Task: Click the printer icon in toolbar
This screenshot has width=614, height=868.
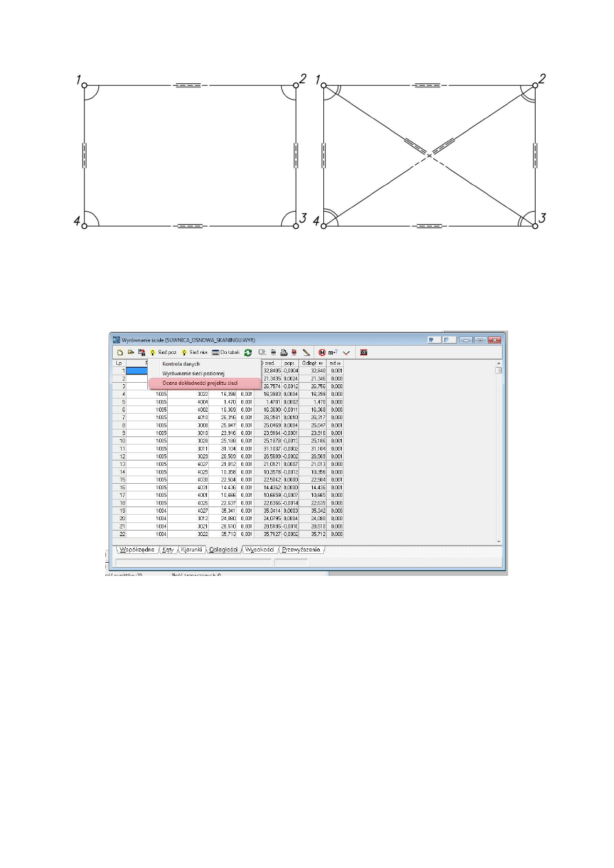Action: pyautogui.click(x=283, y=352)
